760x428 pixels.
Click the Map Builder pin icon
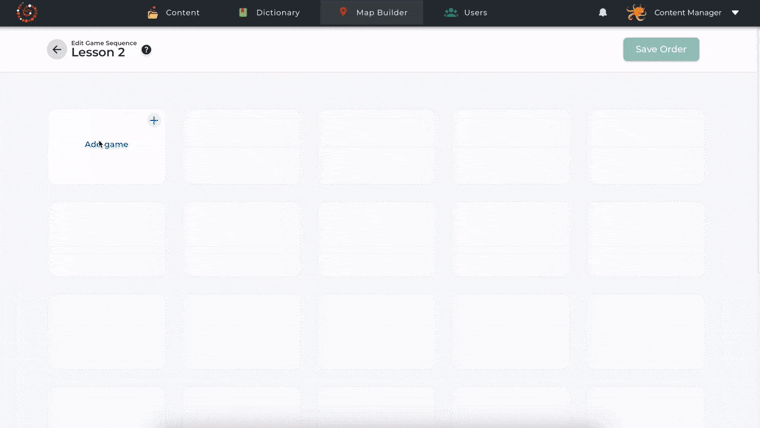(343, 12)
